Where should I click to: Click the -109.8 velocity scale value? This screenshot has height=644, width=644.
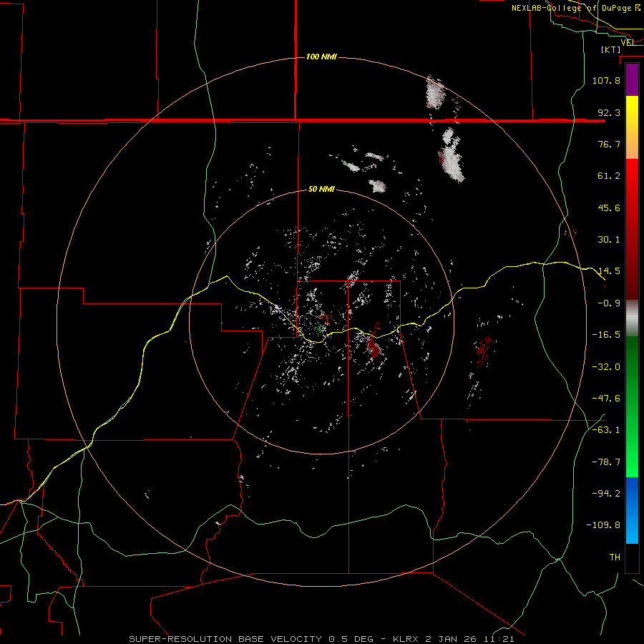[x=603, y=525]
